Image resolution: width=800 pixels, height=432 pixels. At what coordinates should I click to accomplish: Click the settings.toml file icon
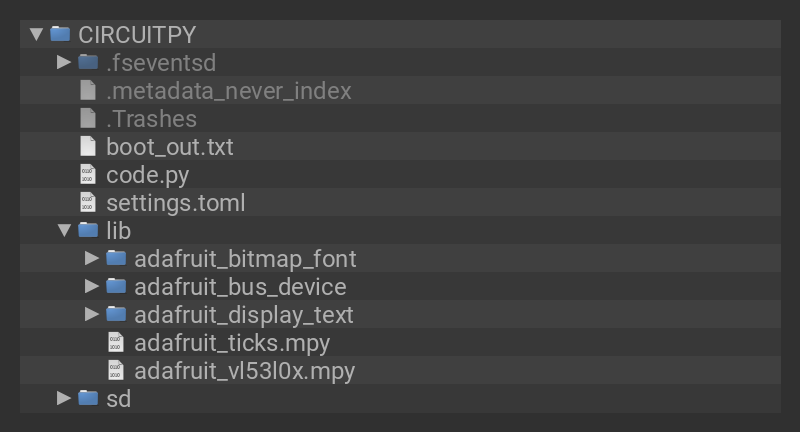88,202
